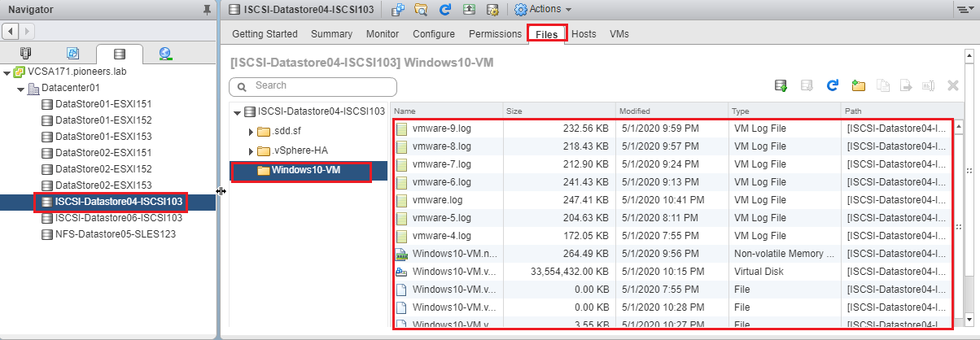Select the vmware.log file row
This screenshot has height=340, width=980.
(671, 200)
